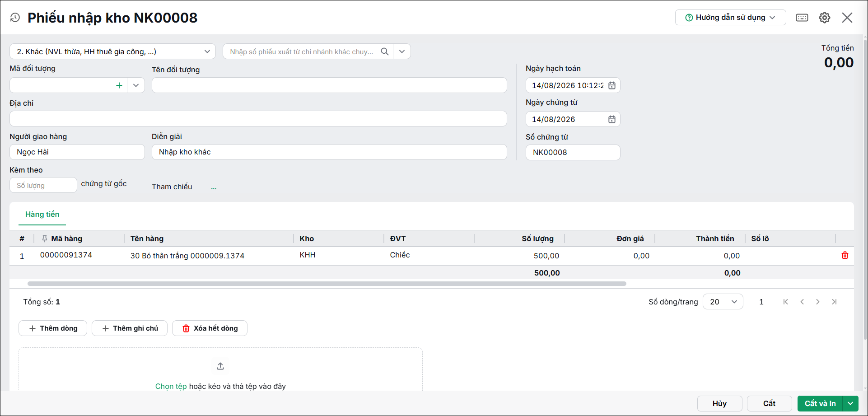Click the Diễn giải field 'Nhập kho khác'
Image resolution: width=868 pixels, height=416 pixels.
click(x=329, y=152)
